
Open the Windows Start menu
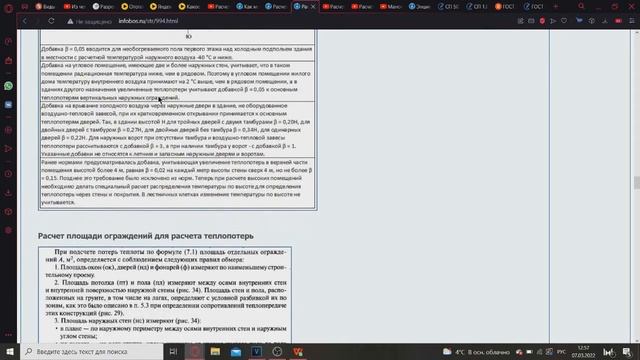(x=10, y=351)
